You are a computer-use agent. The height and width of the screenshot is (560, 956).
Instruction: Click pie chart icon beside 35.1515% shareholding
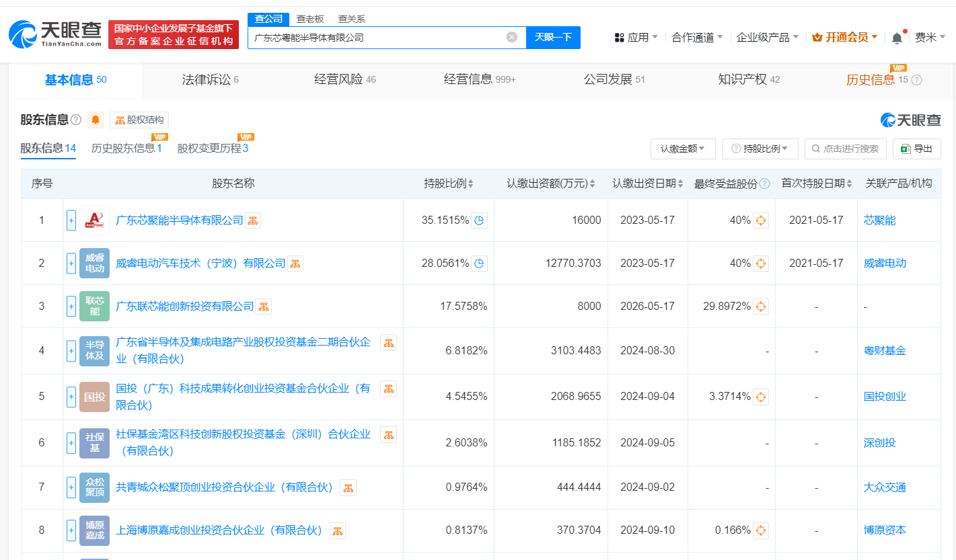coord(478,220)
